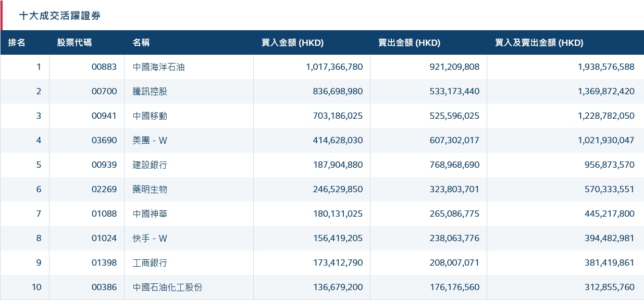Click the 名稱 column header

141,43
